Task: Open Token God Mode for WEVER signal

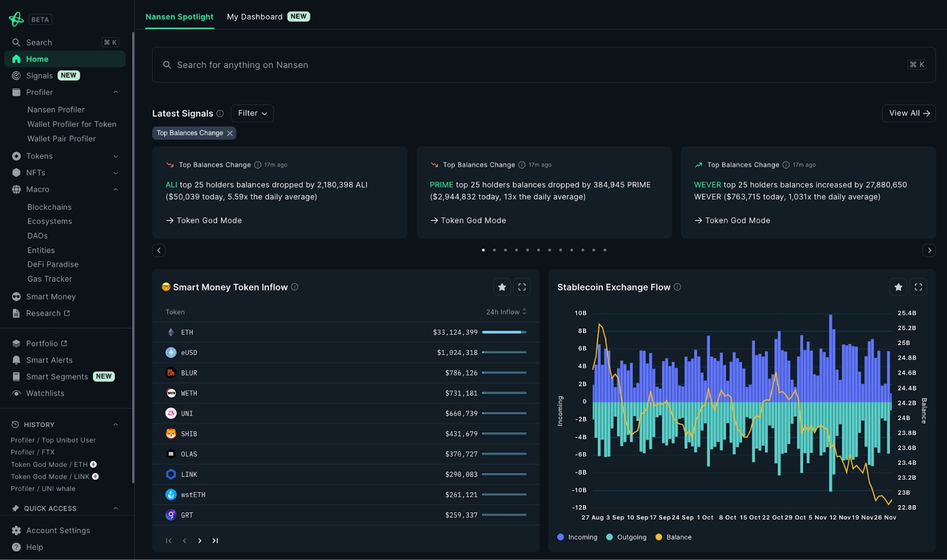Action: (x=732, y=220)
